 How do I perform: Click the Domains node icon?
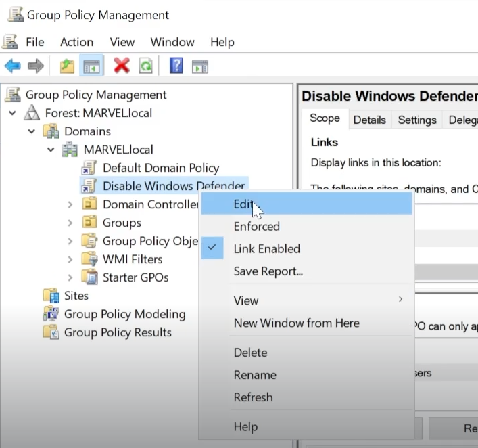[51, 131]
